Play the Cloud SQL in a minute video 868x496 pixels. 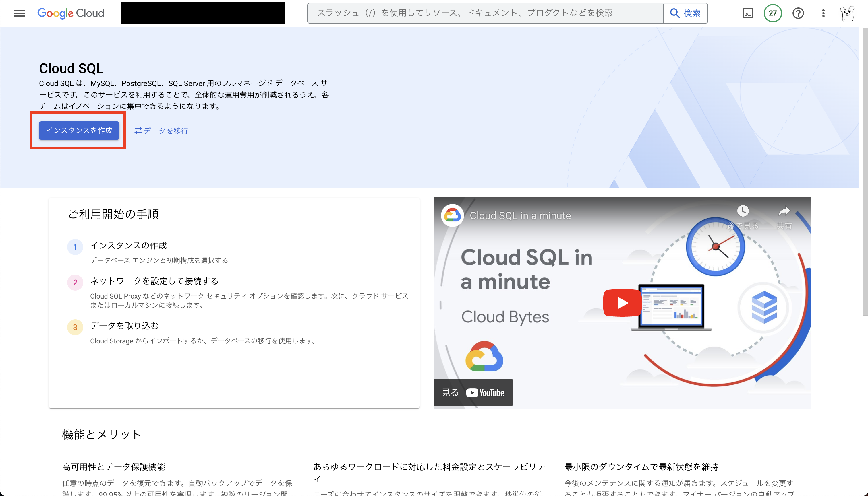point(623,302)
